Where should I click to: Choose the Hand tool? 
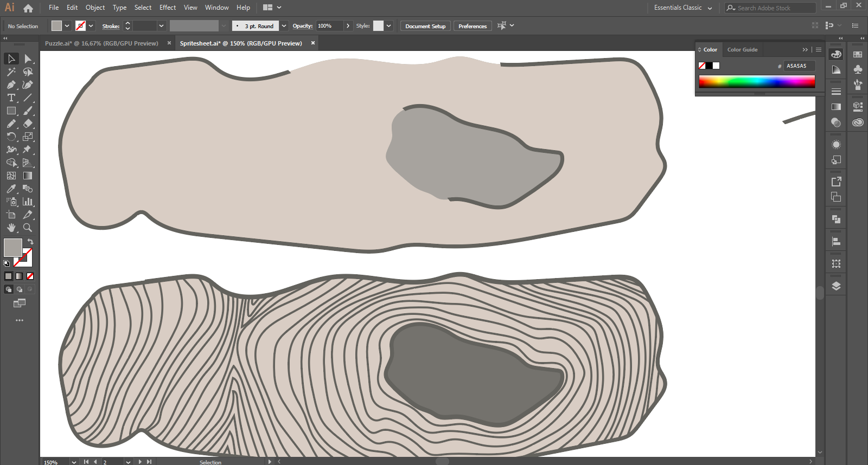click(11, 228)
